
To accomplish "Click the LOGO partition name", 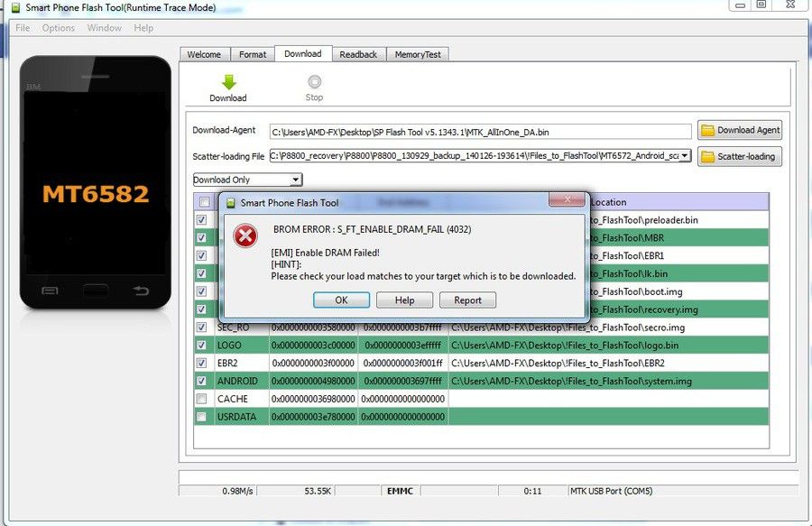I will pyautogui.click(x=229, y=346).
